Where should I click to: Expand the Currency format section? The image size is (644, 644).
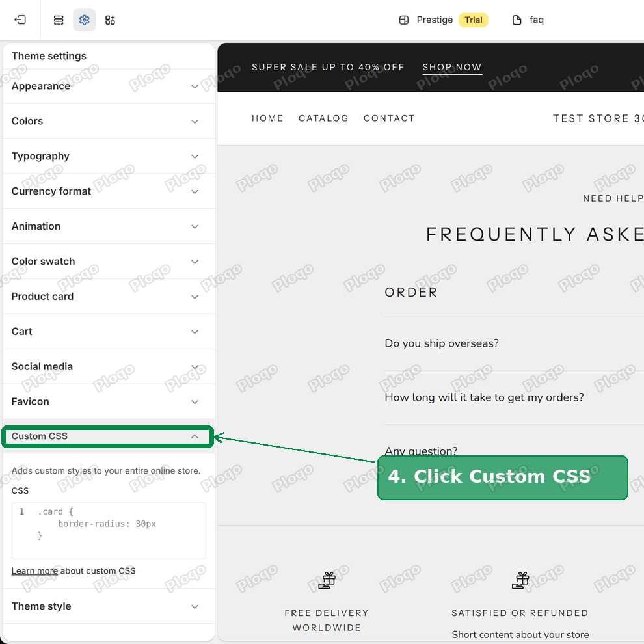point(109,191)
